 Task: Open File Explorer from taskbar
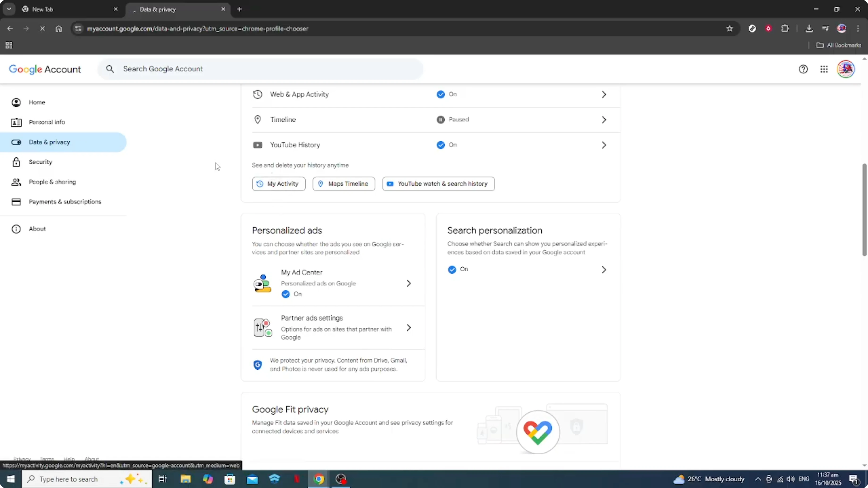click(x=186, y=479)
